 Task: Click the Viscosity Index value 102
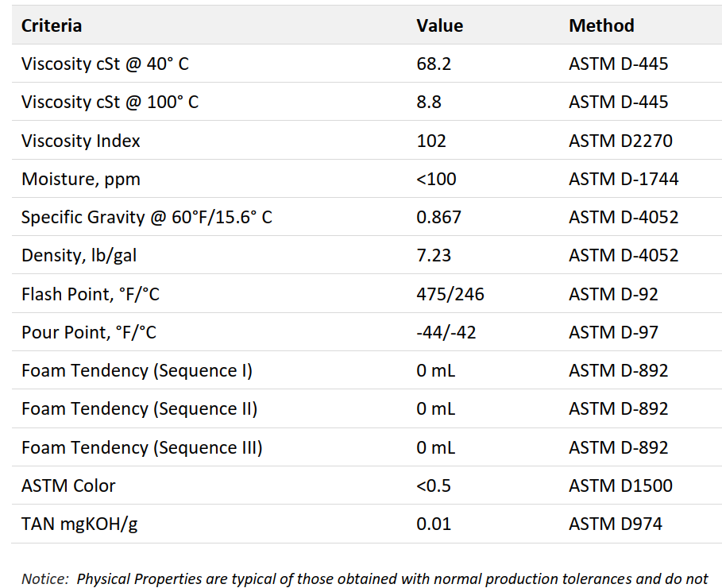pyautogui.click(x=431, y=141)
